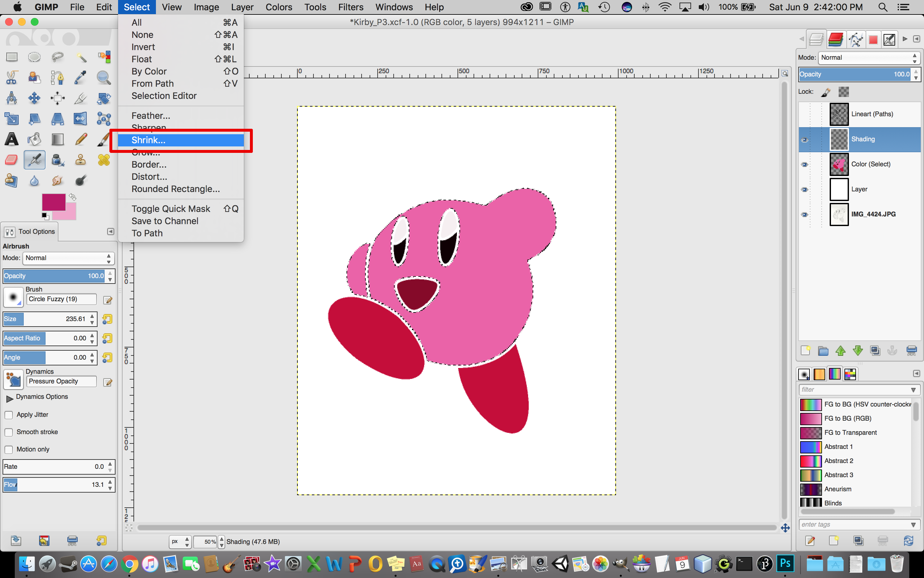
Task: Open the Airbrush Mode dropdown
Action: coord(69,258)
